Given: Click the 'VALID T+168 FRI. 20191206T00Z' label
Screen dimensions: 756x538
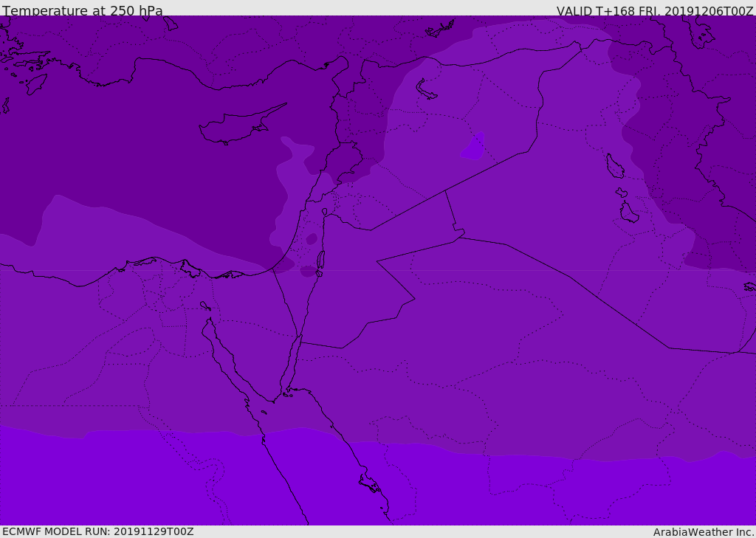Looking at the screenshot, I should (x=655, y=11).
